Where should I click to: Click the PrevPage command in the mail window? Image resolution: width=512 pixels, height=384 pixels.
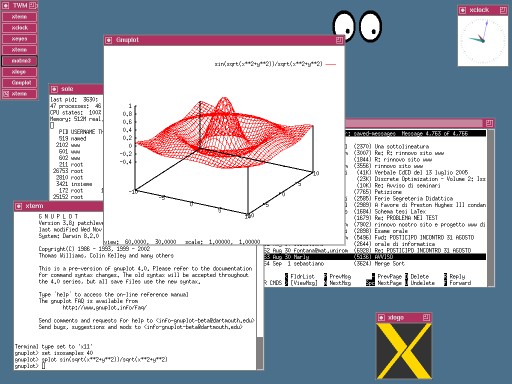click(389, 277)
